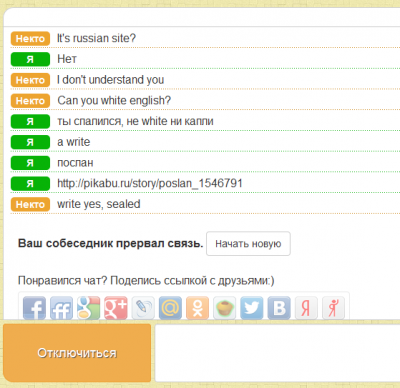Click the "Can you white english?" message
This screenshot has width=400, height=388.
pyautogui.click(x=114, y=101)
